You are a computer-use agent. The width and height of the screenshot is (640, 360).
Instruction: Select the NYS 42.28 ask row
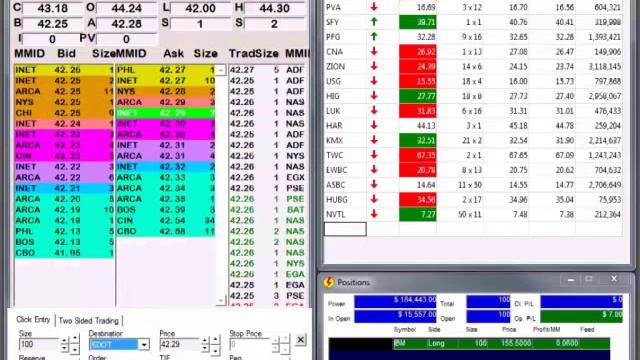point(165,91)
